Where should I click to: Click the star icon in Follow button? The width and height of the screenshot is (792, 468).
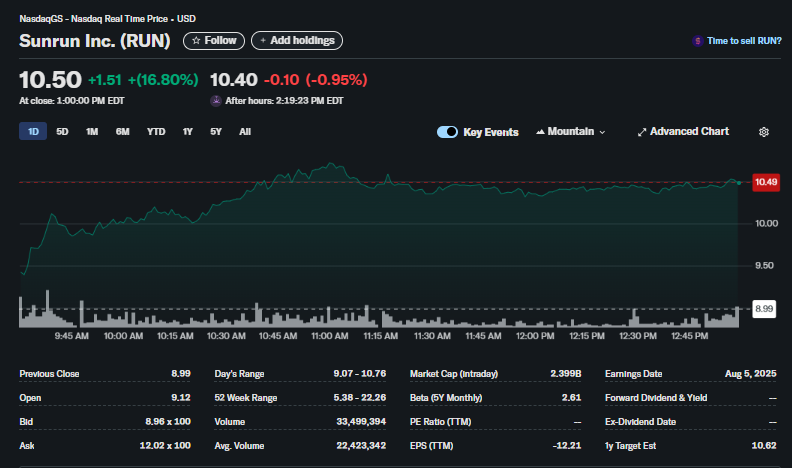tap(196, 40)
